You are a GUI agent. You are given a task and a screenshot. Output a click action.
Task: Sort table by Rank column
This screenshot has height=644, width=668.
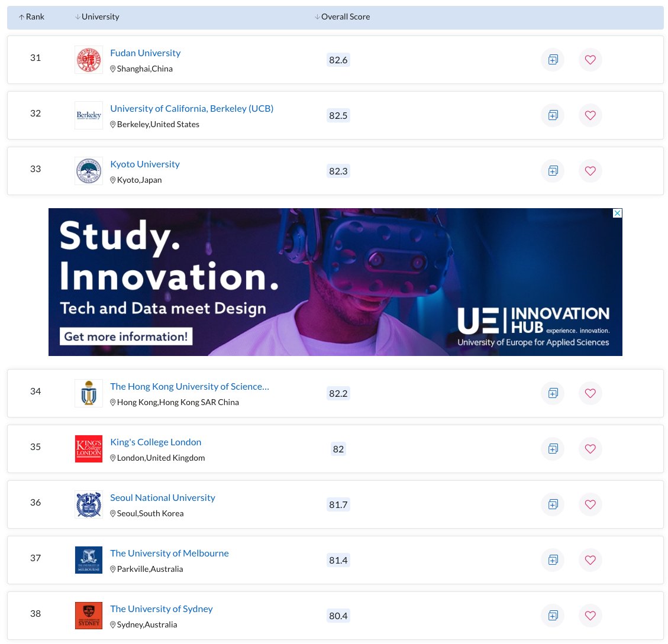coord(31,17)
